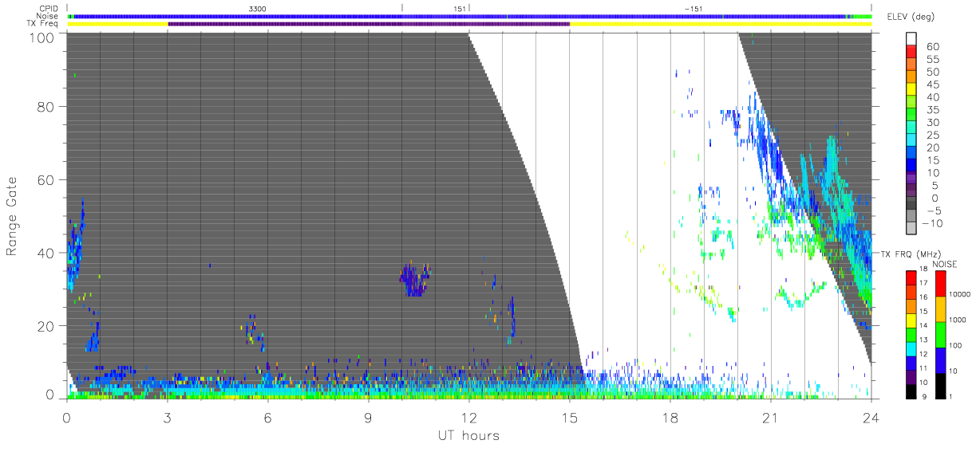Click the 40 tick label on the Range Gate axis
The height and width of the screenshot is (452, 980).
click(x=45, y=253)
